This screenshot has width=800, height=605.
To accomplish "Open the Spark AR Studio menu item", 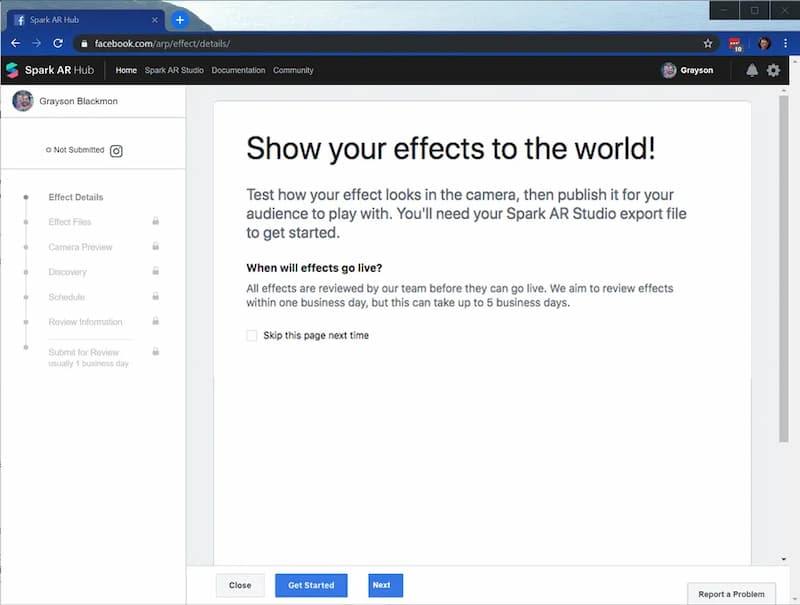I will (x=174, y=71).
